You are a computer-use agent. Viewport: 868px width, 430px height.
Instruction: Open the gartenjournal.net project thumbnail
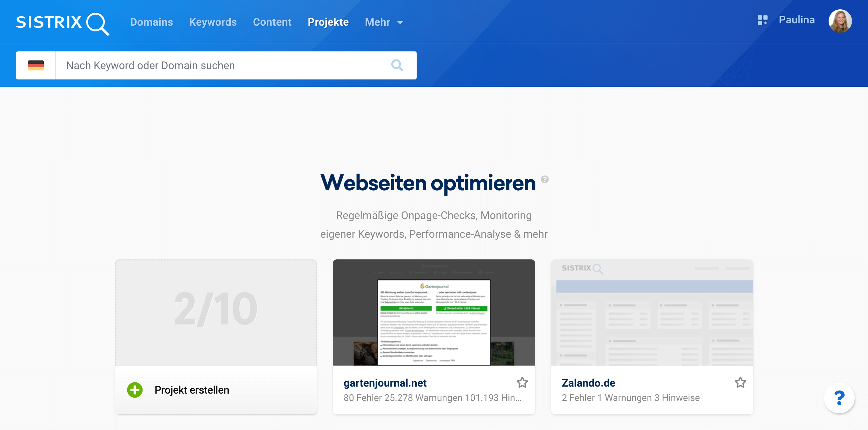(x=434, y=312)
